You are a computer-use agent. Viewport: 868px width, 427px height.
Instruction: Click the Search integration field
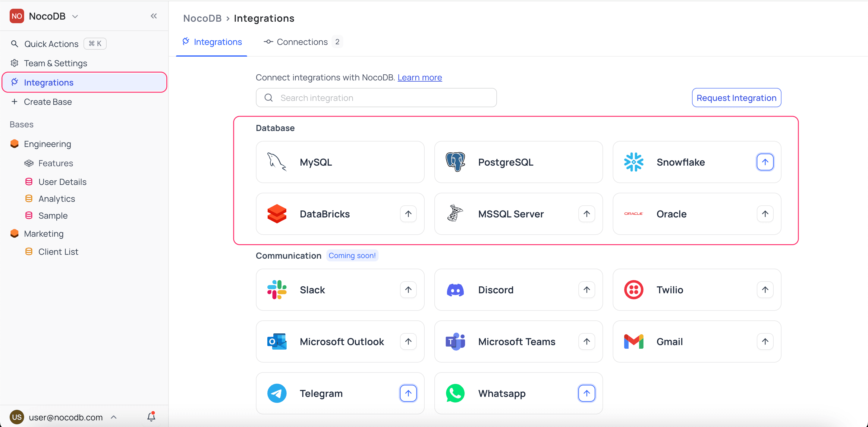pyautogui.click(x=376, y=98)
